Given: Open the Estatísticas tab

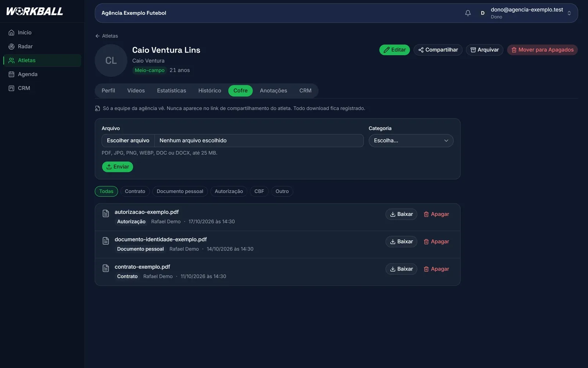Looking at the screenshot, I should [172, 91].
